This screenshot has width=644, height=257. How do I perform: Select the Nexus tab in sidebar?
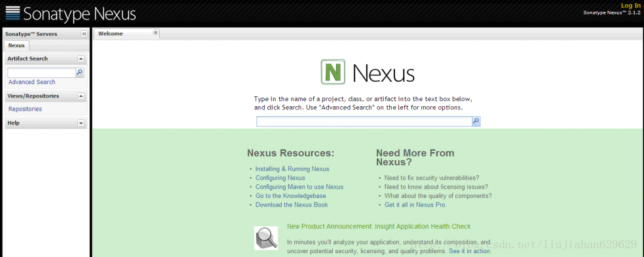tap(16, 45)
